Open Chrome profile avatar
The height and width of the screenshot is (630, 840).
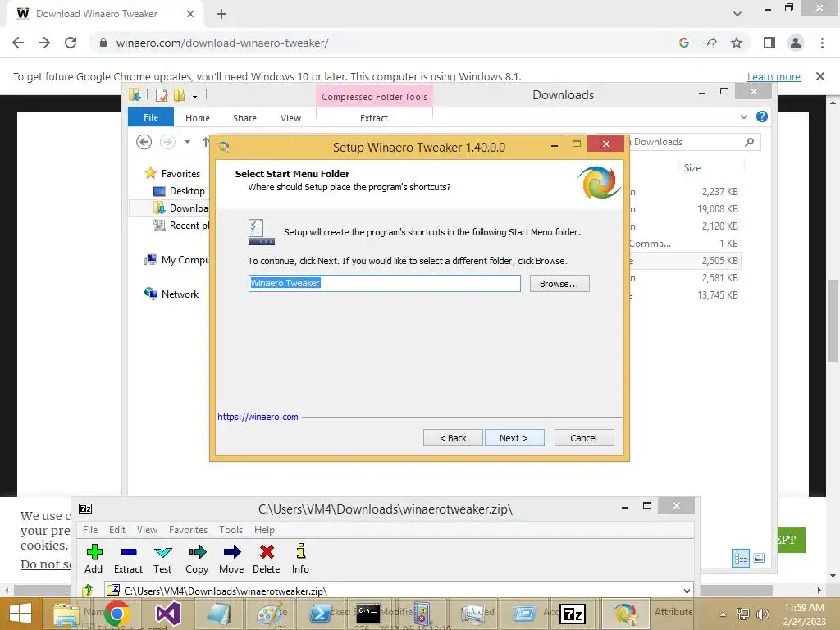point(796,43)
